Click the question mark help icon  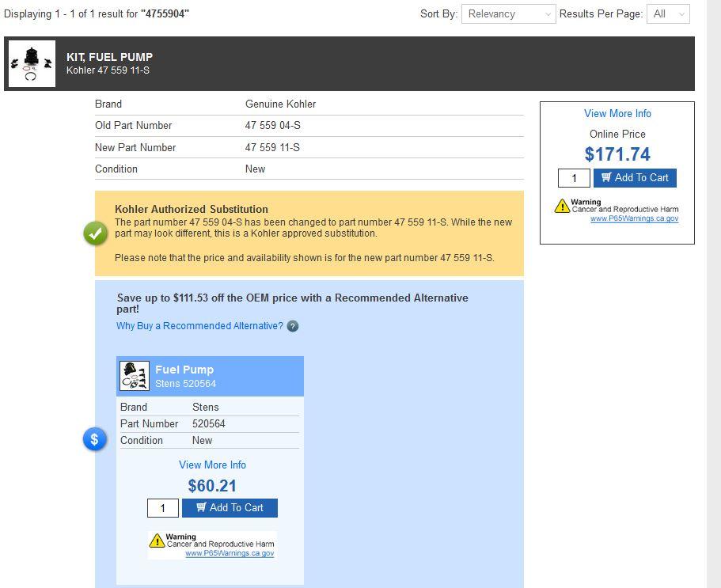pos(293,326)
